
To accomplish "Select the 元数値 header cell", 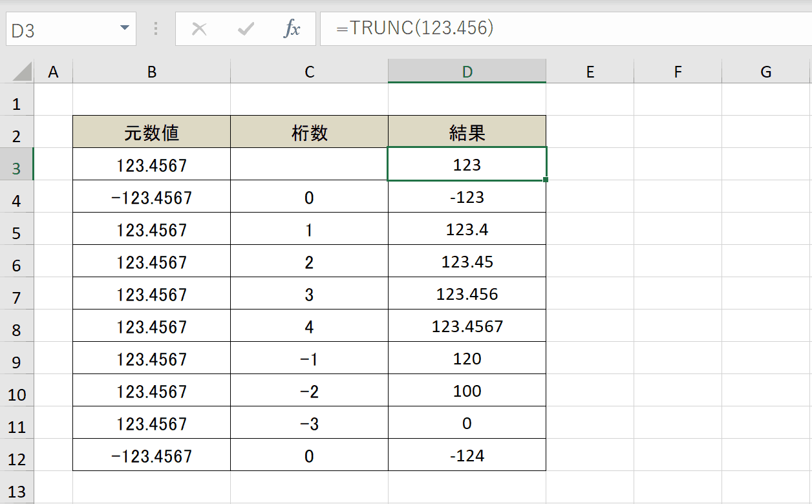I will [x=151, y=131].
